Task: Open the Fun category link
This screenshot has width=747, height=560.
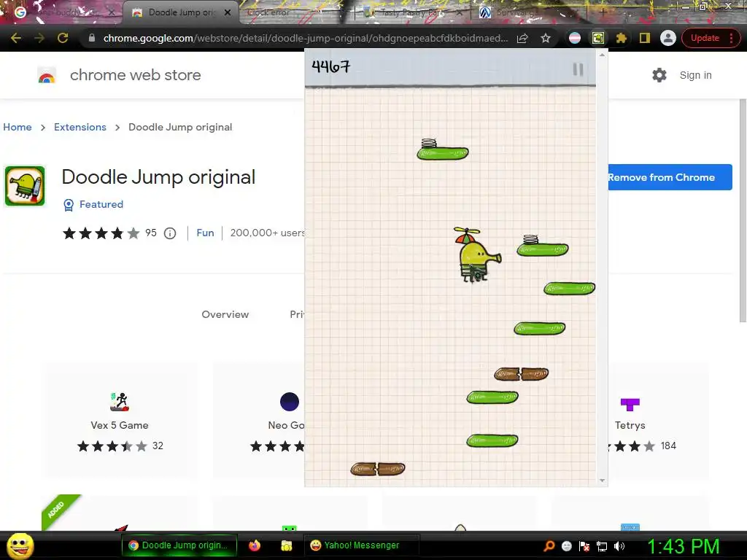Action: coord(205,233)
